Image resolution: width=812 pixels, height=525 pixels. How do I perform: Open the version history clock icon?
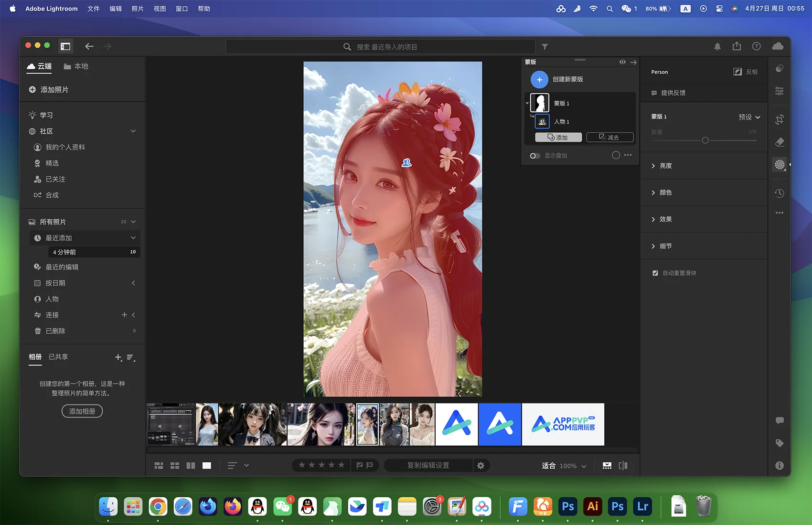pyautogui.click(x=780, y=193)
